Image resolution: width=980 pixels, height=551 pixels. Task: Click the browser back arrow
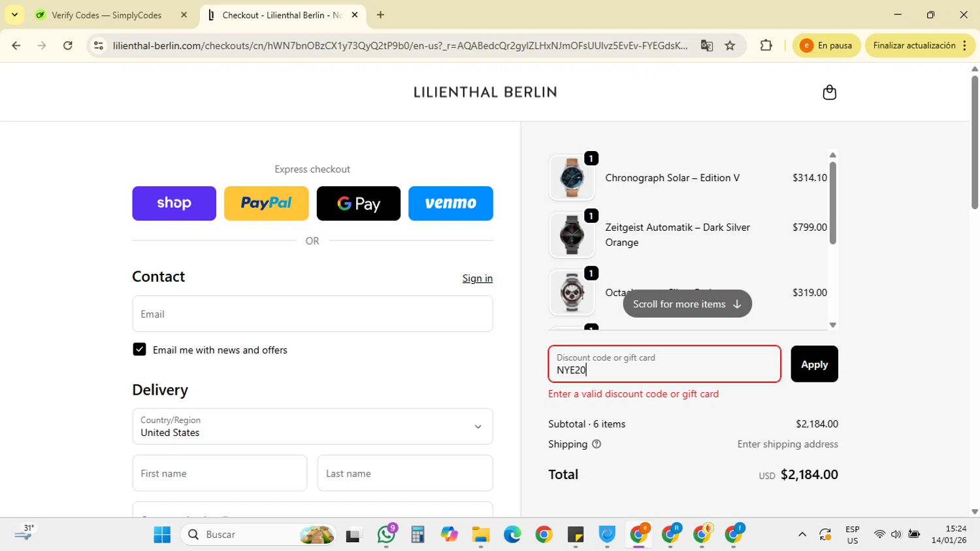[x=16, y=45]
